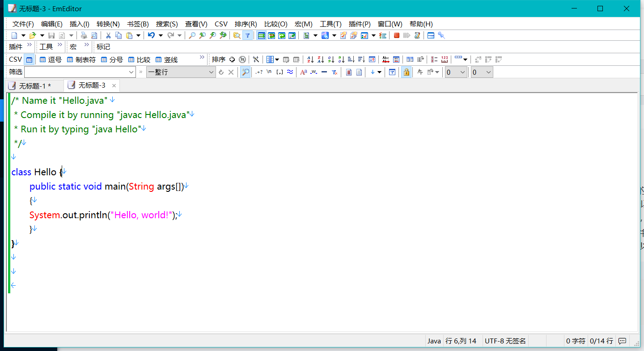Click the 比较 CSV button
The width and height of the screenshot is (644, 351).
click(x=139, y=59)
